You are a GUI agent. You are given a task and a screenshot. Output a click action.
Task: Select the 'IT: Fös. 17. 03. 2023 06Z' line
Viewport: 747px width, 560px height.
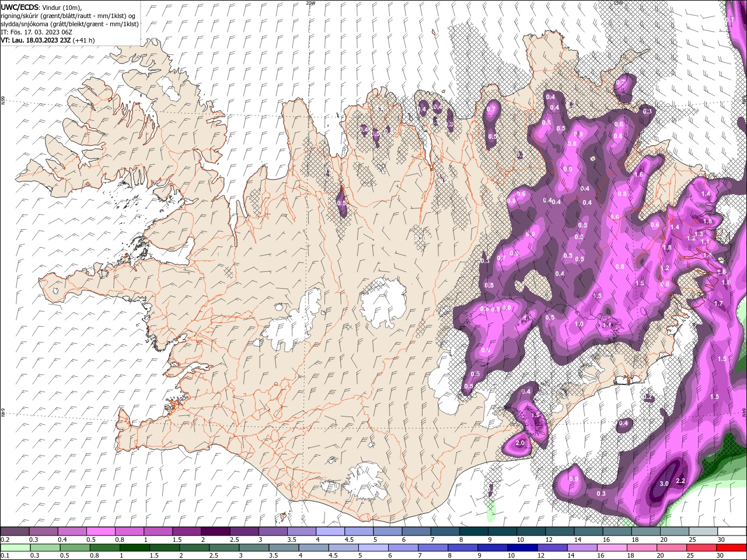click(x=37, y=32)
